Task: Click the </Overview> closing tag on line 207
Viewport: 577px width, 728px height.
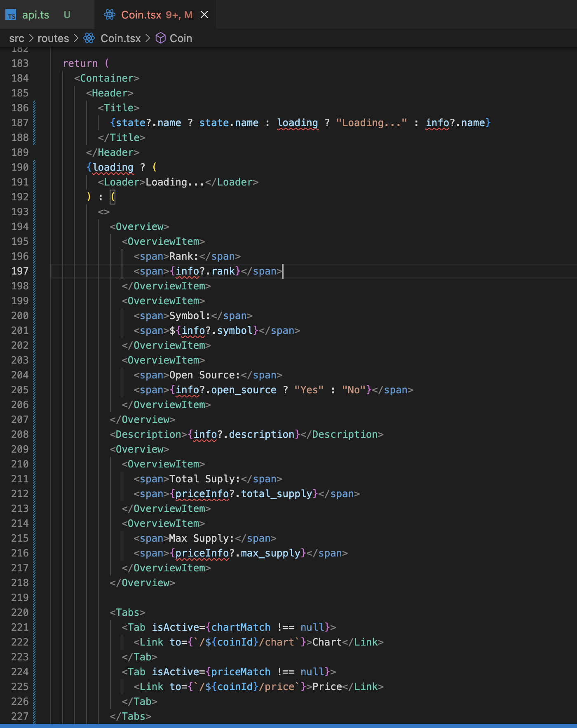Action: (143, 420)
